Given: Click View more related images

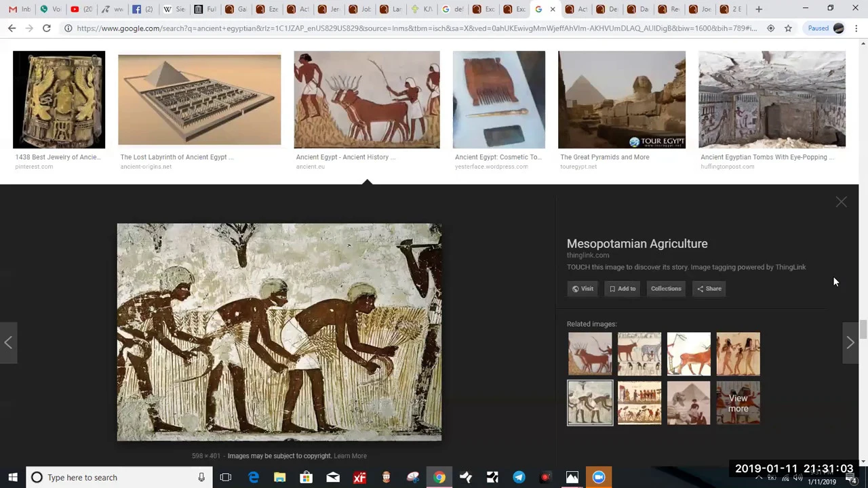Looking at the screenshot, I should [738, 403].
